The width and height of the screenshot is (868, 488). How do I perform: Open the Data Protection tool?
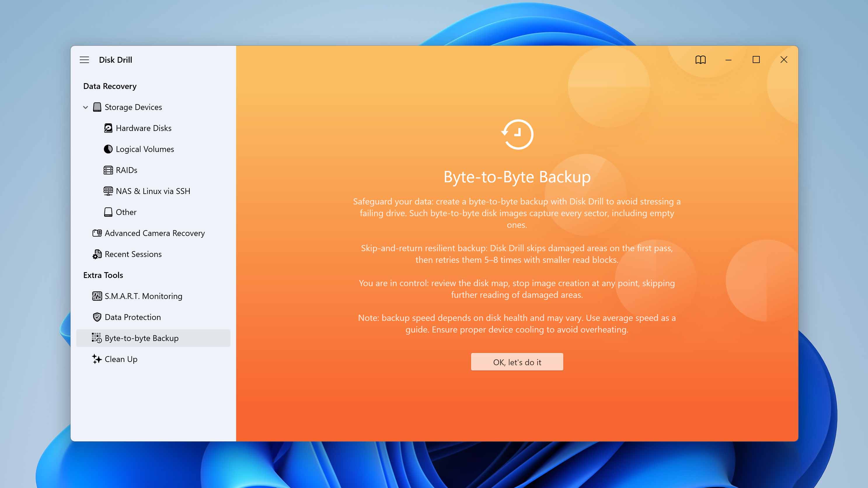pyautogui.click(x=133, y=317)
